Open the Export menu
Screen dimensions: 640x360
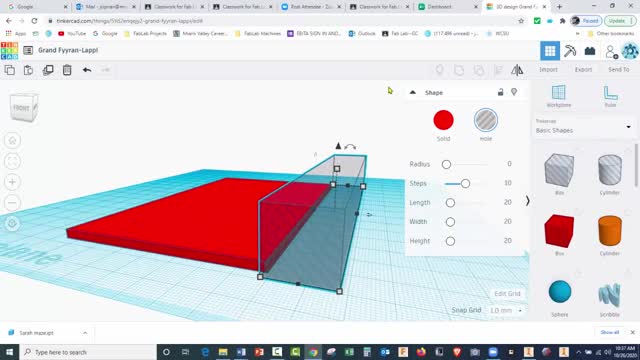coord(583,70)
